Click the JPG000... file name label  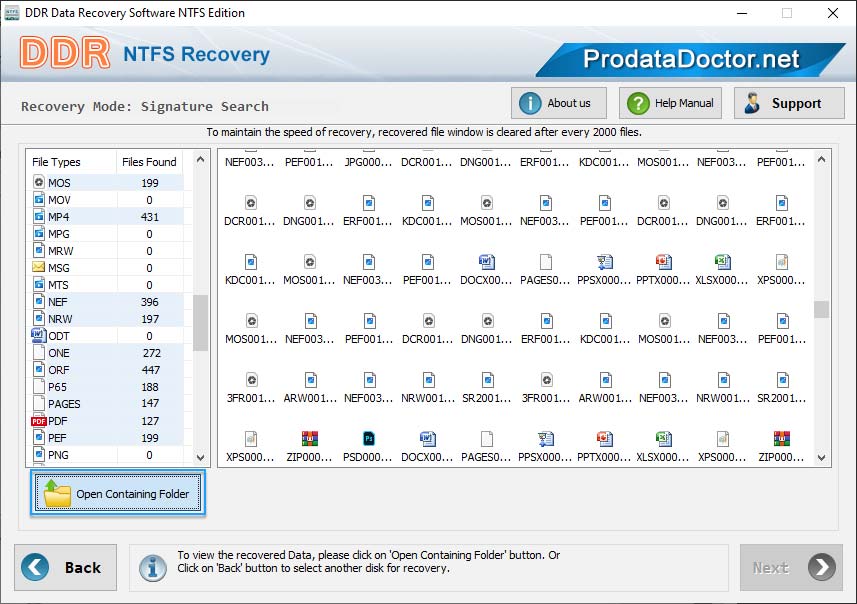368,162
